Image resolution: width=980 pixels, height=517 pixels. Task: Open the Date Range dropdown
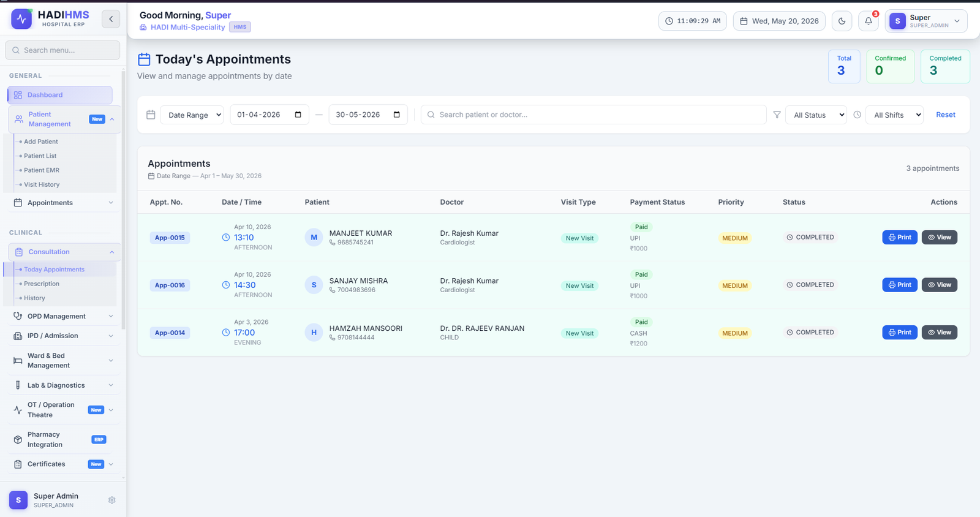(x=192, y=115)
